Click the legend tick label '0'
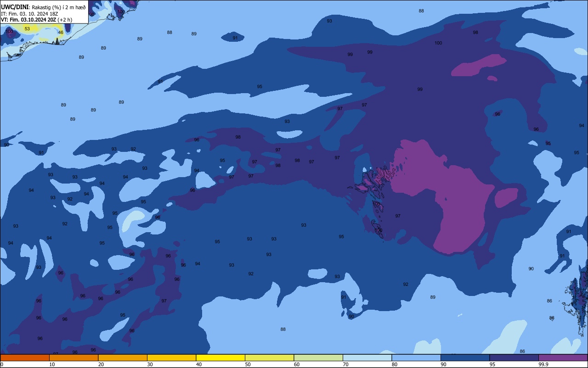The height and width of the screenshot is (368, 588). click(2, 364)
